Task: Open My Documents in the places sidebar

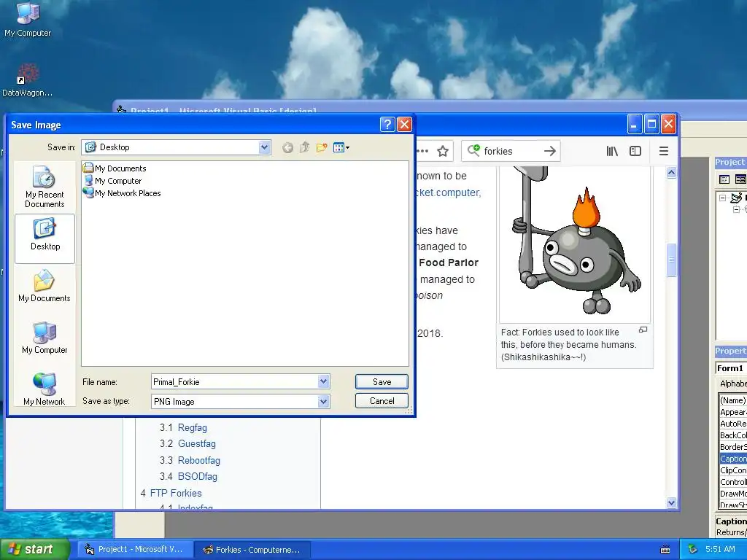Action: tap(44, 286)
